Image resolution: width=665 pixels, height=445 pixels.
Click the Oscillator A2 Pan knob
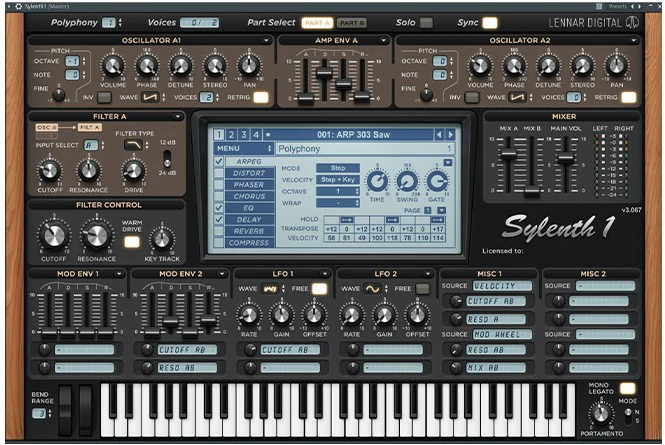616,66
